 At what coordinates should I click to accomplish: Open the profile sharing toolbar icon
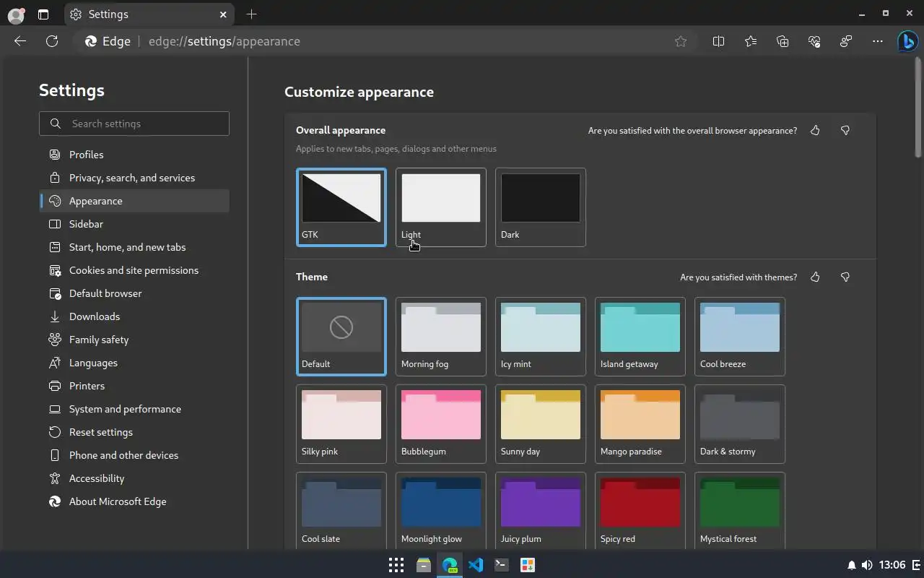coord(846,41)
